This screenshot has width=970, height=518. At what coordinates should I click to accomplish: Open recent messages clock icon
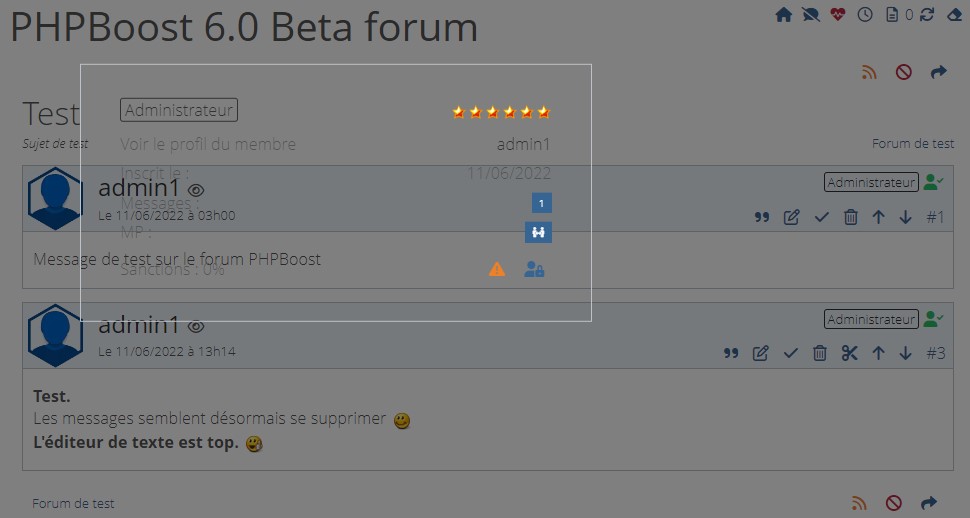pyautogui.click(x=865, y=15)
